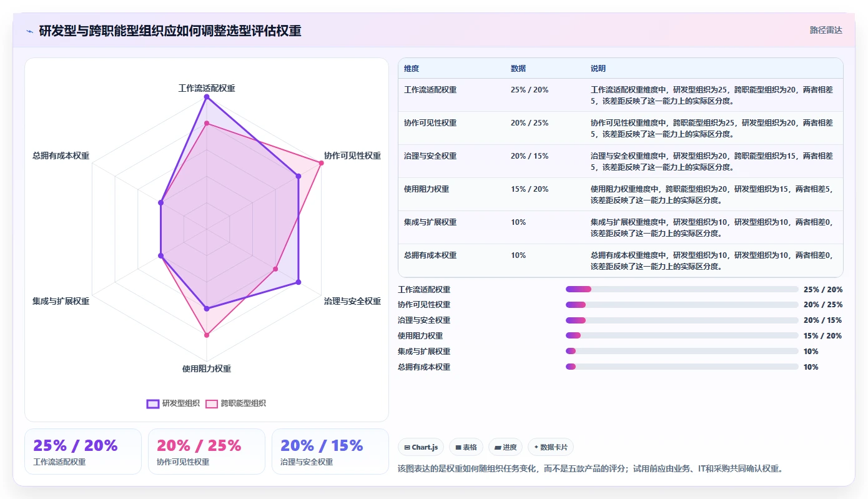Image resolution: width=868 pixels, height=499 pixels.
Task: Click radar axis label 工作流适配权重
Action: point(207,89)
